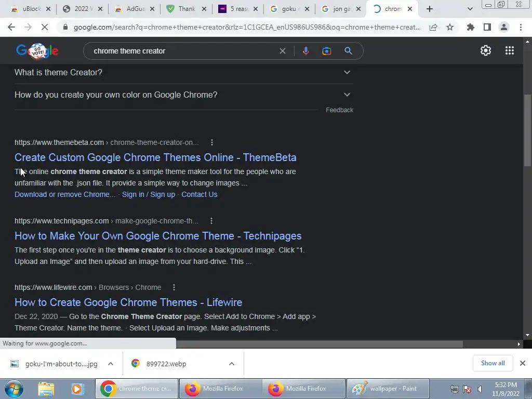
Task: Click Feedback under People also ask
Action: click(x=339, y=110)
